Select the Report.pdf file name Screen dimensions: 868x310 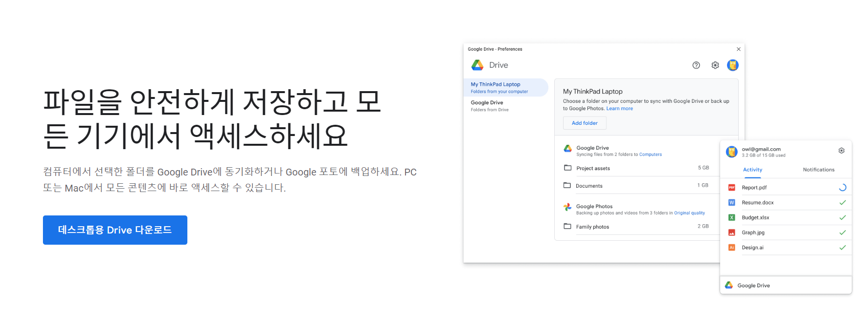point(754,188)
